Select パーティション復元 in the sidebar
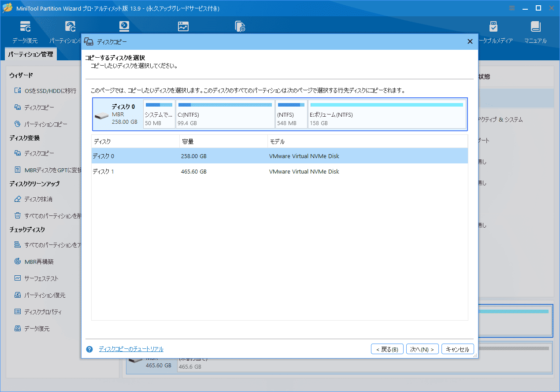560x392 pixels. pos(40,295)
